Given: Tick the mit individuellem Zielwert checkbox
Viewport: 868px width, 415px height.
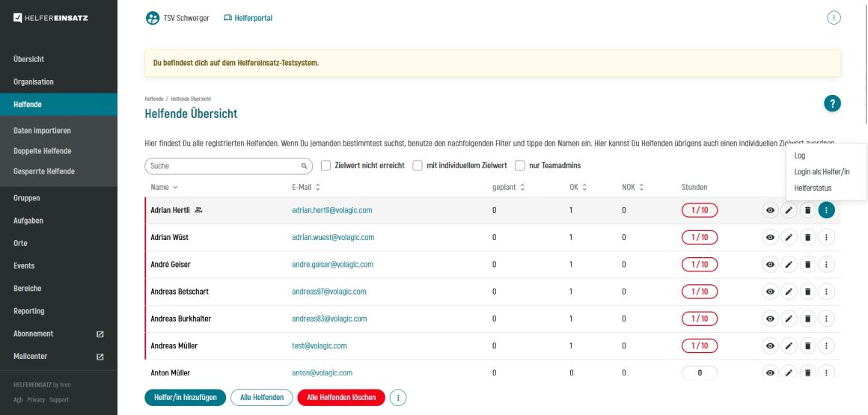Looking at the screenshot, I should (418, 165).
